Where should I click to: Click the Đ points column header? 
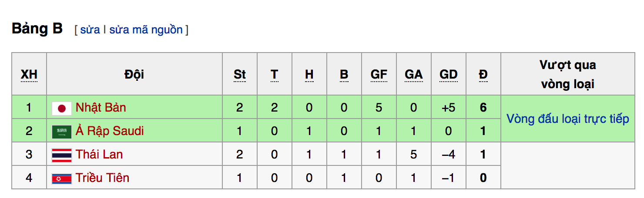(x=483, y=75)
